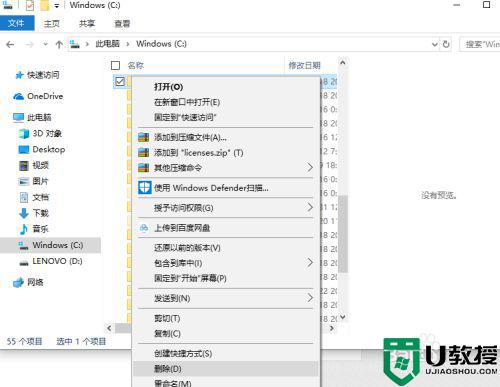The height and width of the screenshot is (387, 500).
Task: Click the 文档 document icon
Action: (x=24, y=197)
